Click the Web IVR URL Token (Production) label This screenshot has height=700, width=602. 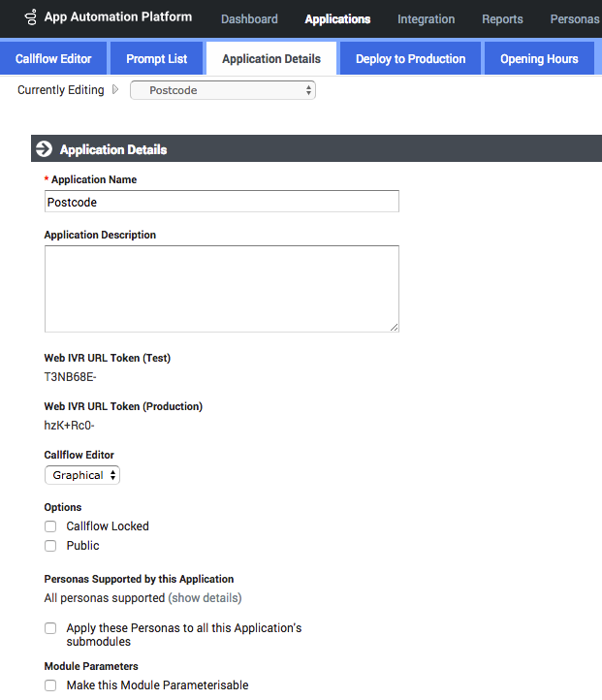click(x=123, y=406)
